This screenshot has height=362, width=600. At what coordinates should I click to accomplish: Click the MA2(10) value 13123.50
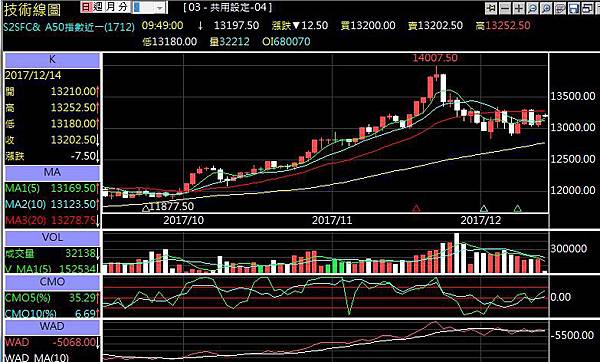pos(73,204)
